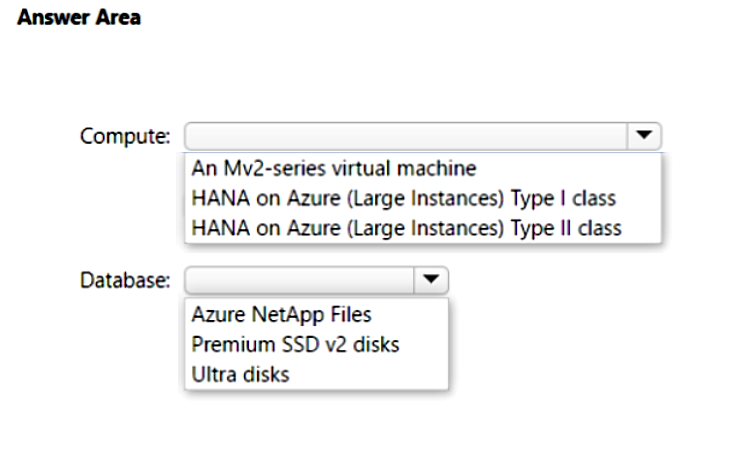
Task: Click the black triangle icon beside Compute field
Action: coord(644,135)
